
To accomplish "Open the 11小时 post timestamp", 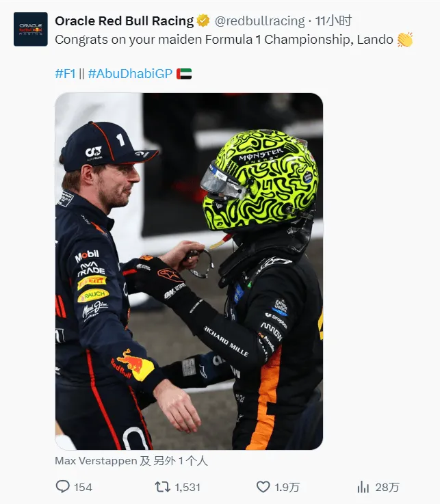I will pyautogui.click(x=333, y=21).
